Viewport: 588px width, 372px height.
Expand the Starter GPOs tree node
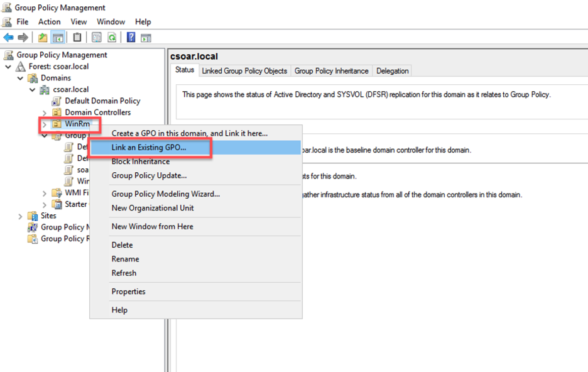tap(45, 204)
